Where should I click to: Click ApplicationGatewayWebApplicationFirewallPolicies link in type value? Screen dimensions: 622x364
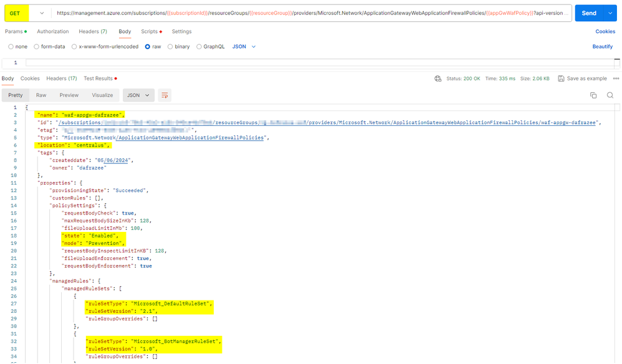click(191, 138)
